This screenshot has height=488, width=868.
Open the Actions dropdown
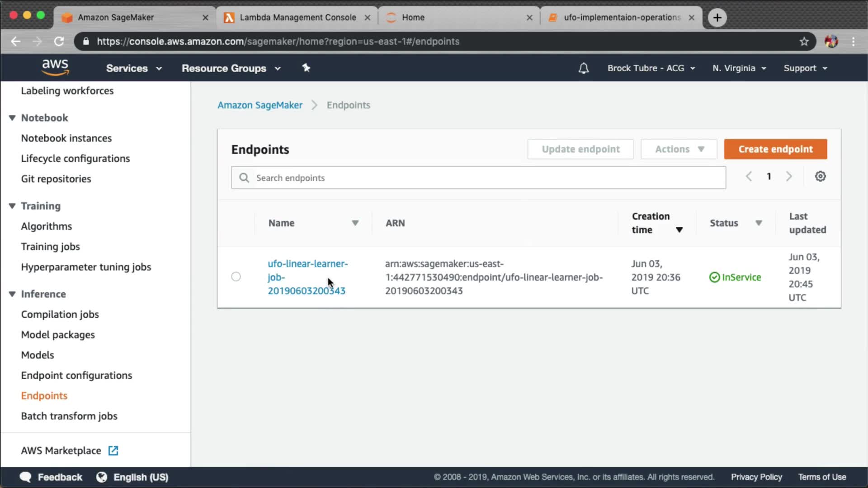(x=679, y=149)
